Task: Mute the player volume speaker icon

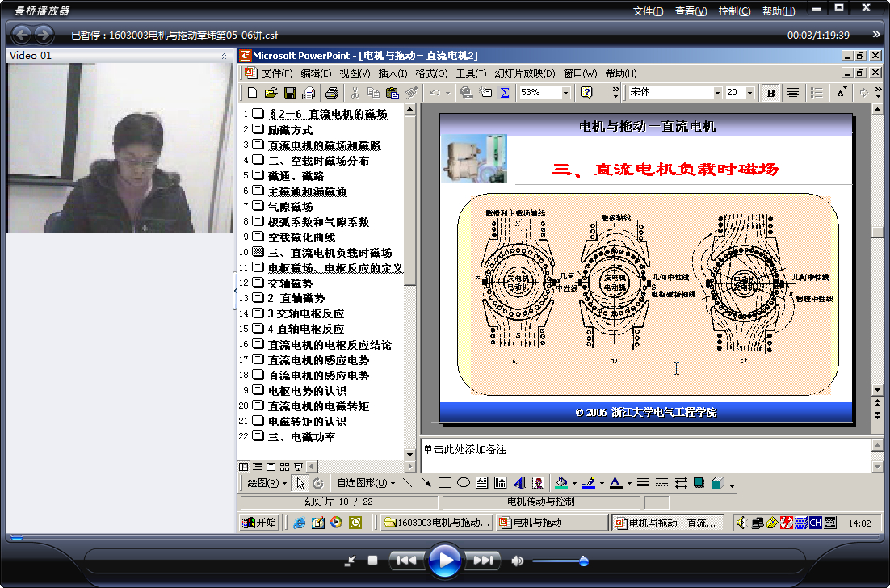Action: click(517, 561)
